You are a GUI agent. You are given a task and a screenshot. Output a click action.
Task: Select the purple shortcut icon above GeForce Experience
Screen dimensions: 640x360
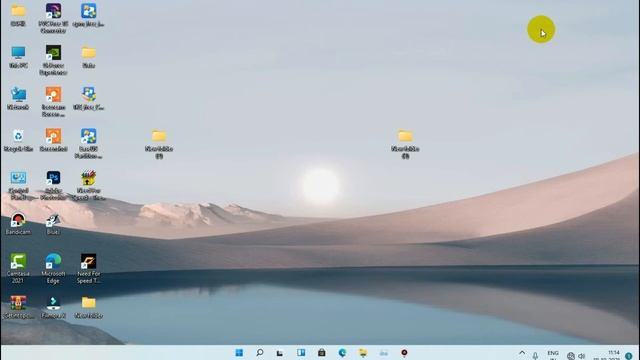click(53, 18)
